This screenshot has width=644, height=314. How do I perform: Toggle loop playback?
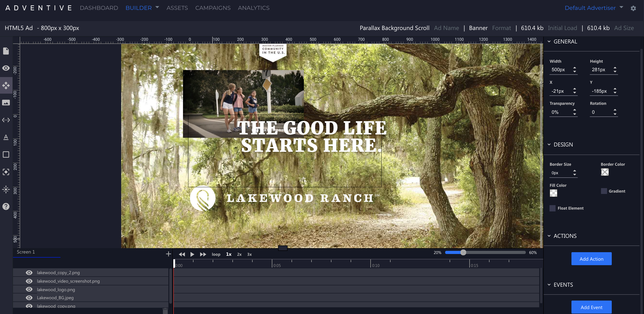pos(216,254)
